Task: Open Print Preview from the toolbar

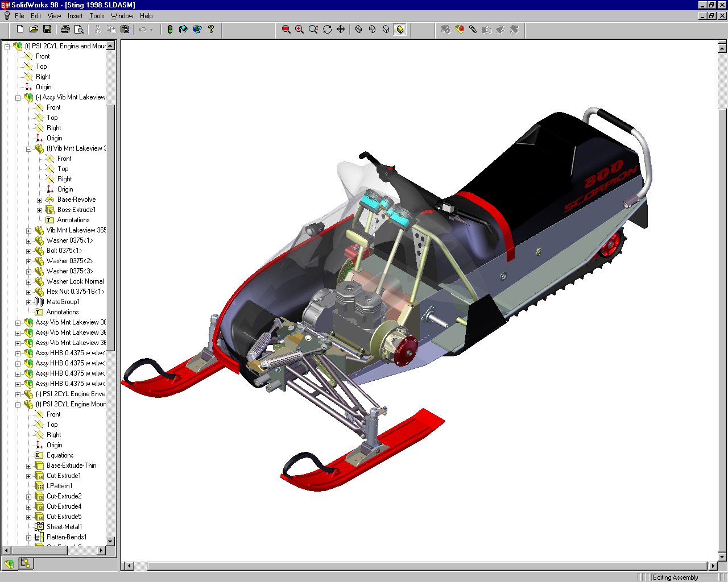Action: [79, 29]
